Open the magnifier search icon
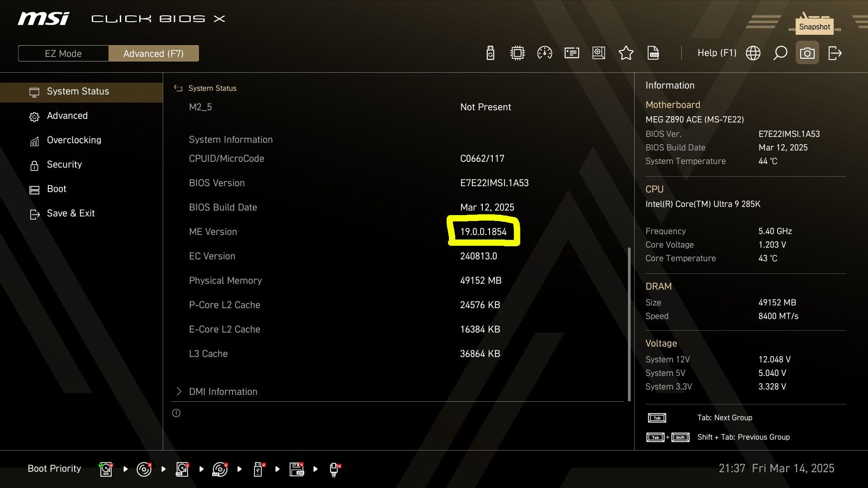This screenshot has height=488, width=868. [x=780, y=53]
